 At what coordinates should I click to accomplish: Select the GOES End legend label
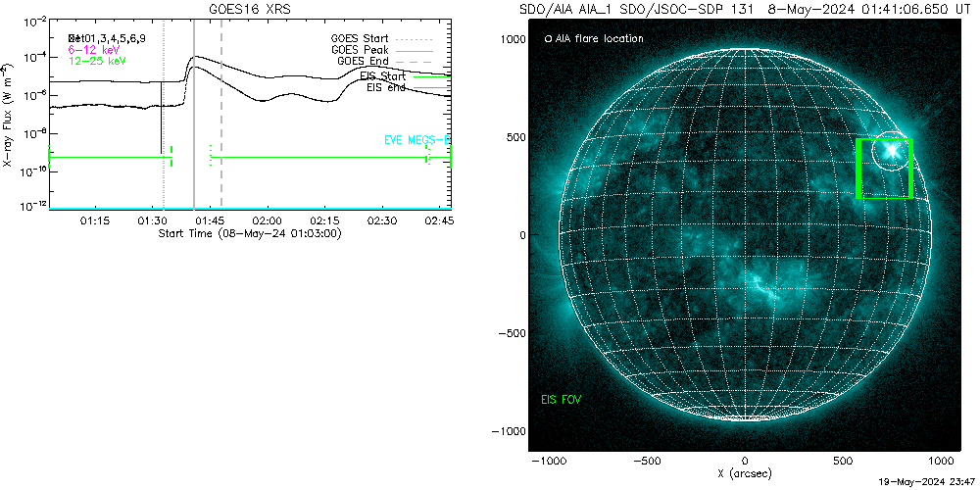(364, 61)
